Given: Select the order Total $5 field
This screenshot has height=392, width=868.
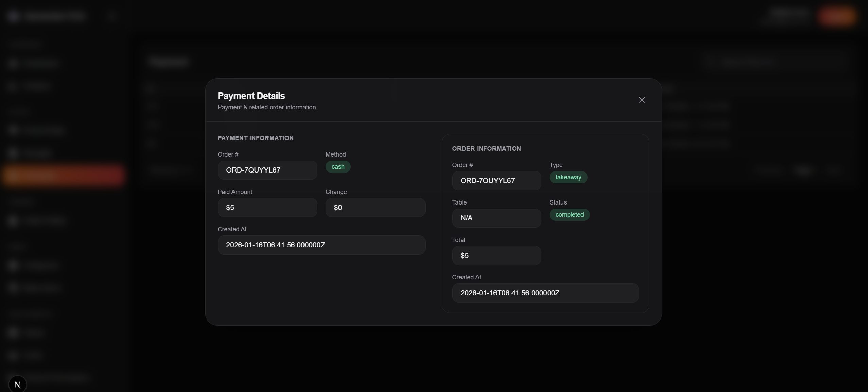Looking at the screenshot, I should 496,256.
